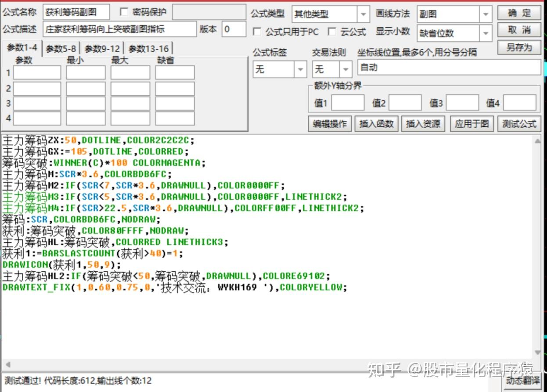Click the 值2 input field

point(405,103)
